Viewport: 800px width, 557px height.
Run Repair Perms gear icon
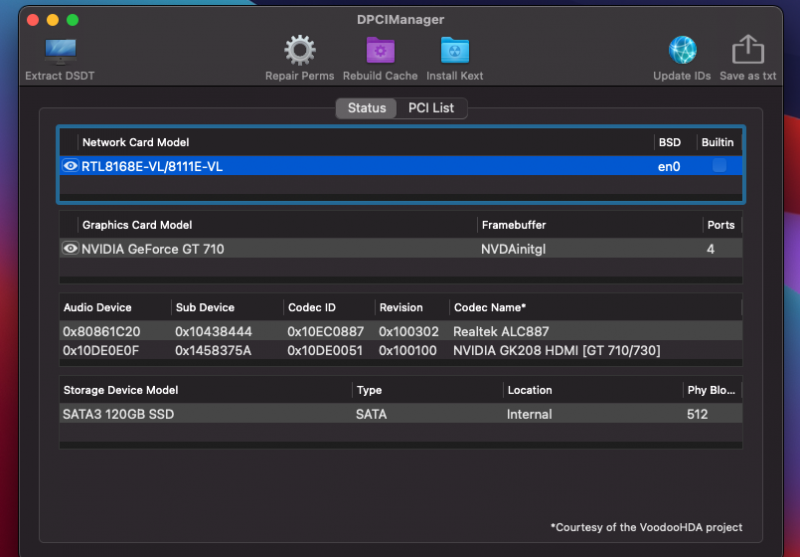(x=299, y=51)
